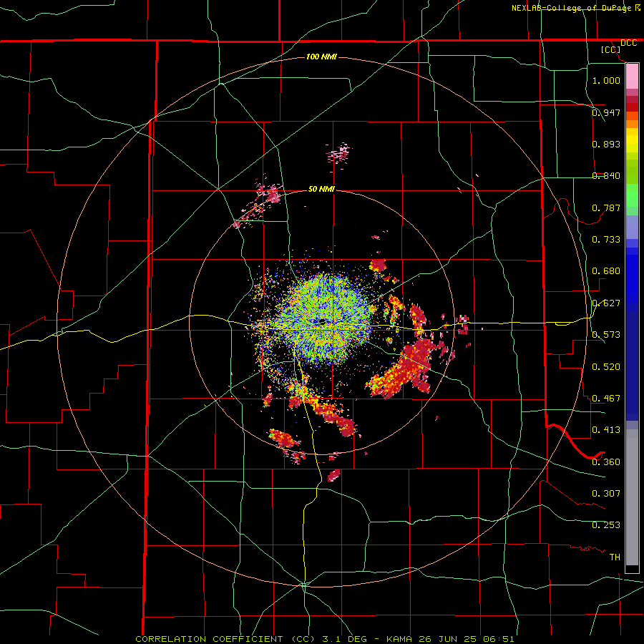Select the 0.573 scale label
The height and width of the screenshot is (644, 644).
click(606, 335)
